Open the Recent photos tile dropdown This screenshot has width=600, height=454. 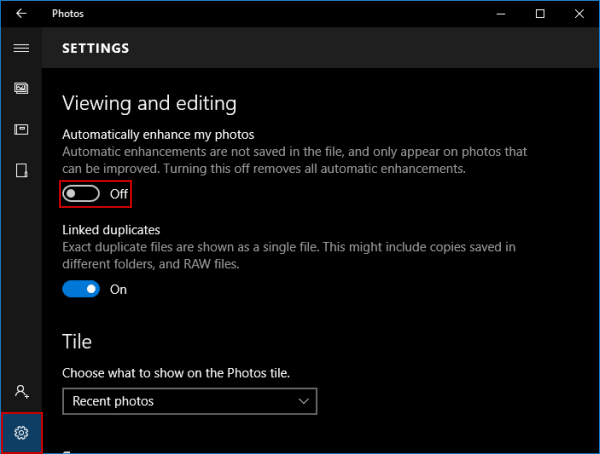pos(189,401)
